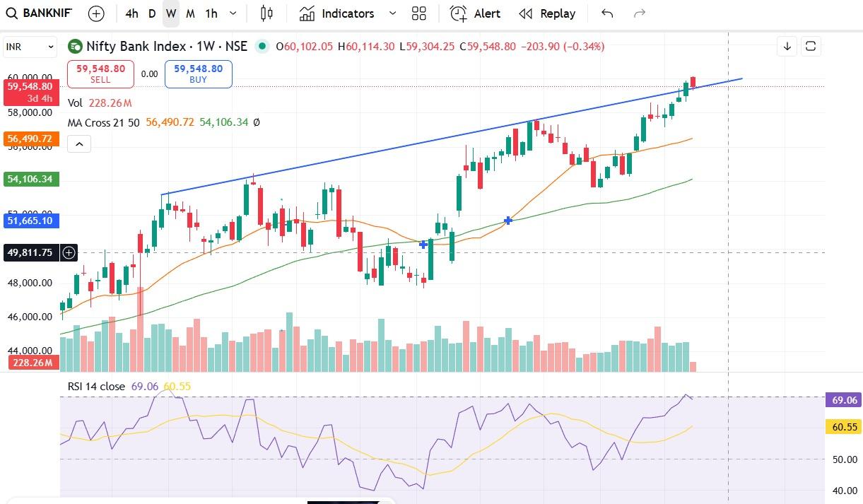Select the W weekly timeframe
This screenshot has width=863, height=504.
click(171, 13)
